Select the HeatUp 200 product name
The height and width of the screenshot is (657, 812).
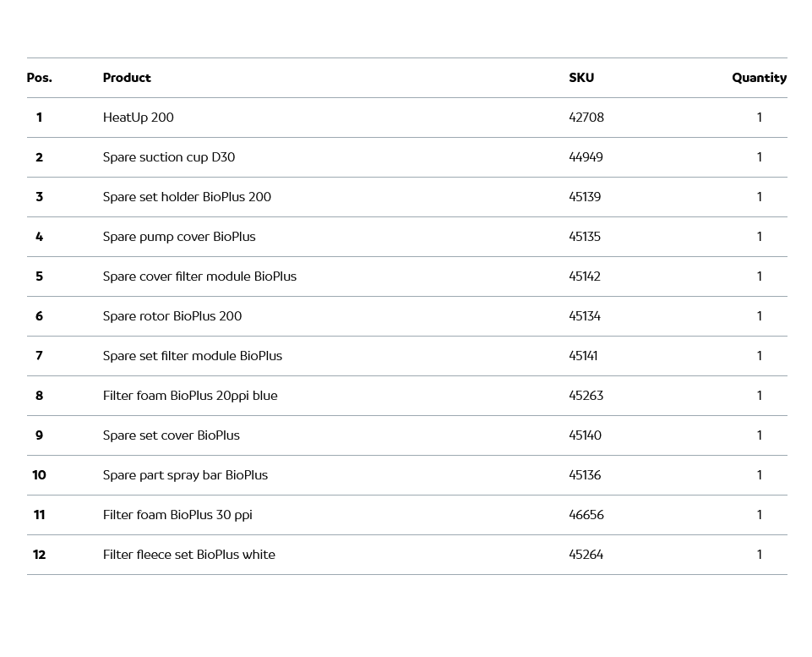tap(139, 118)
